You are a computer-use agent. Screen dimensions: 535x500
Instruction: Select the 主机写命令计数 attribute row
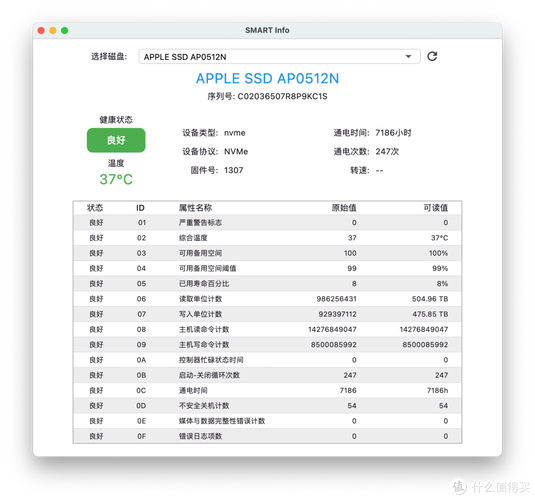[x=268, y=345]
